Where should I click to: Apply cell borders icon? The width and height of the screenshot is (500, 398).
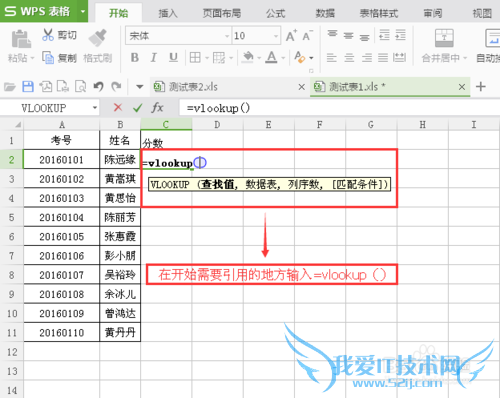(195, 58)
